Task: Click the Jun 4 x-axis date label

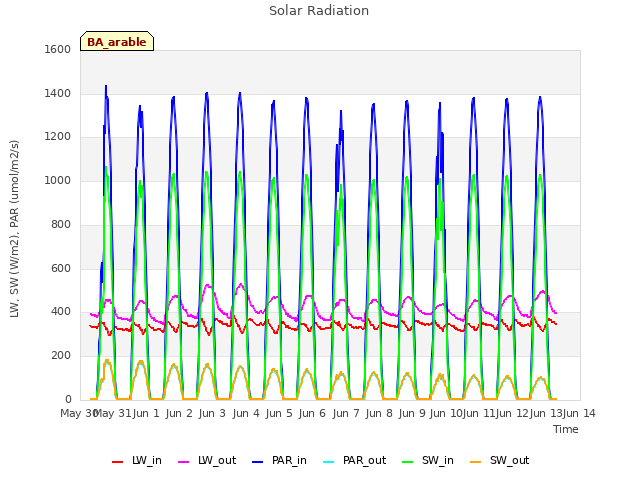Action: pyautogui.click(x=246, y=413)
